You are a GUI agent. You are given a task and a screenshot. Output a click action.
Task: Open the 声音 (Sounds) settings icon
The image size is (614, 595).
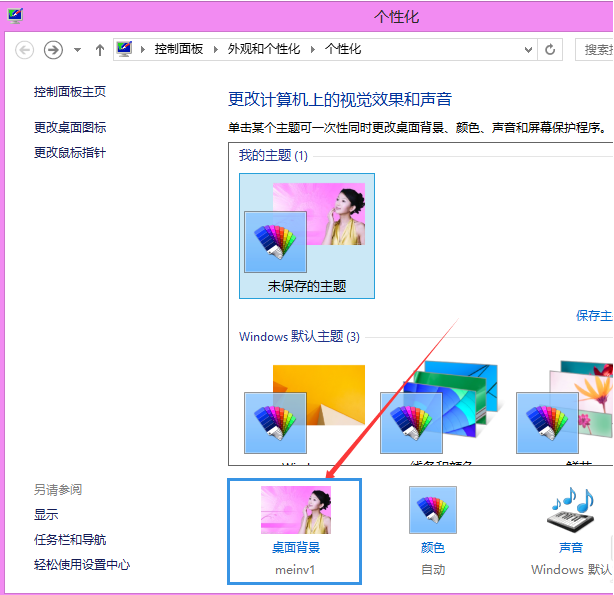570,511
